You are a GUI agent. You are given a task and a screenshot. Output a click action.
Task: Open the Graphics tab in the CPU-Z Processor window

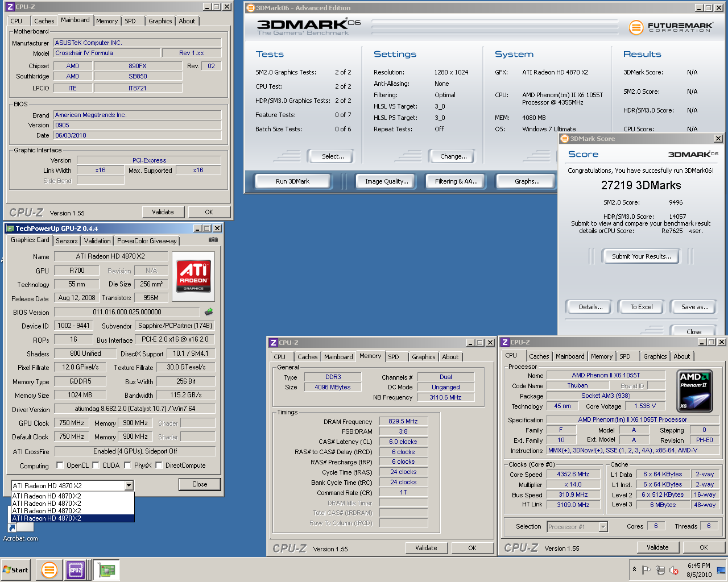[655, 356]
